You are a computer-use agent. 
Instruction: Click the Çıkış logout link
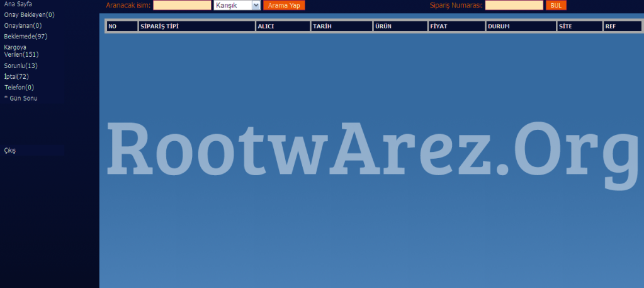(10, 151)
